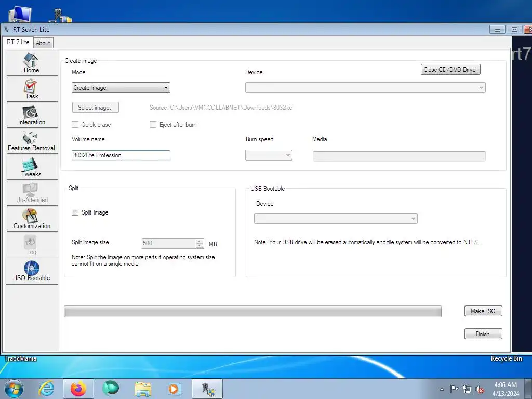Open the media player taskbar icon
This screenshot has width=532, height=399.
175,389
